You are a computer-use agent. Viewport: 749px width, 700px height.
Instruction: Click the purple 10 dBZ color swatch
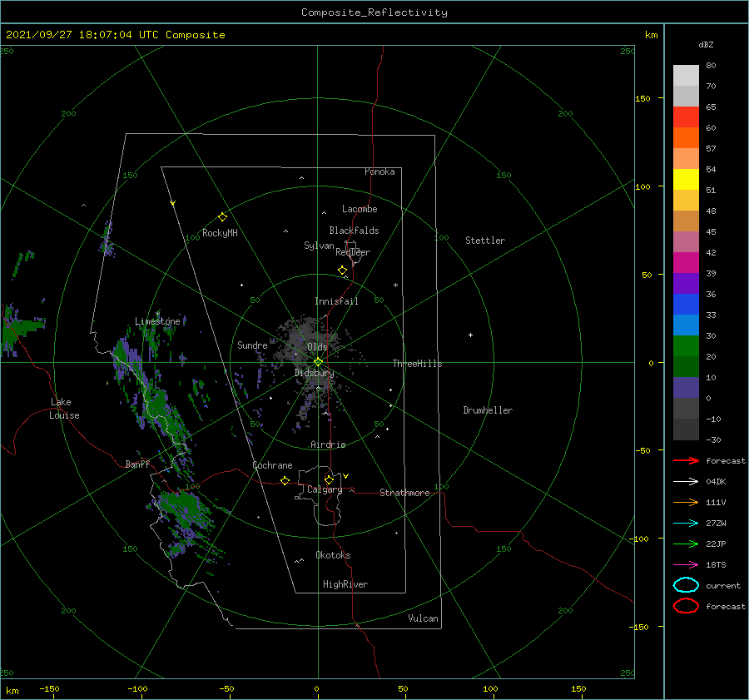(x=686, y=388)
